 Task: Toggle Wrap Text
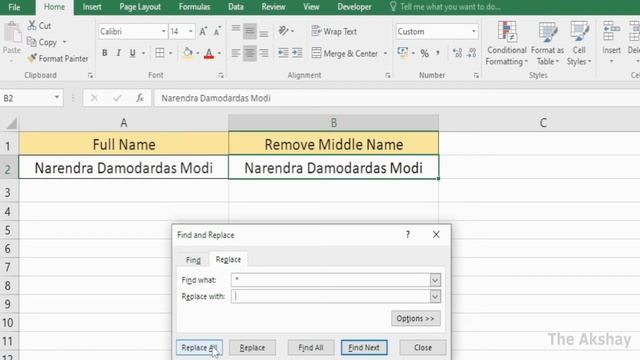point(334,31)
